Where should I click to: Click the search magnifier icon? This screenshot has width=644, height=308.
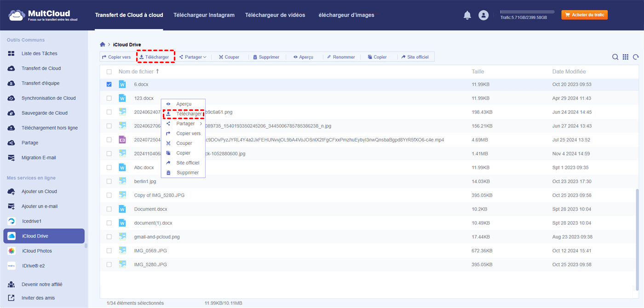click(615, 57)
